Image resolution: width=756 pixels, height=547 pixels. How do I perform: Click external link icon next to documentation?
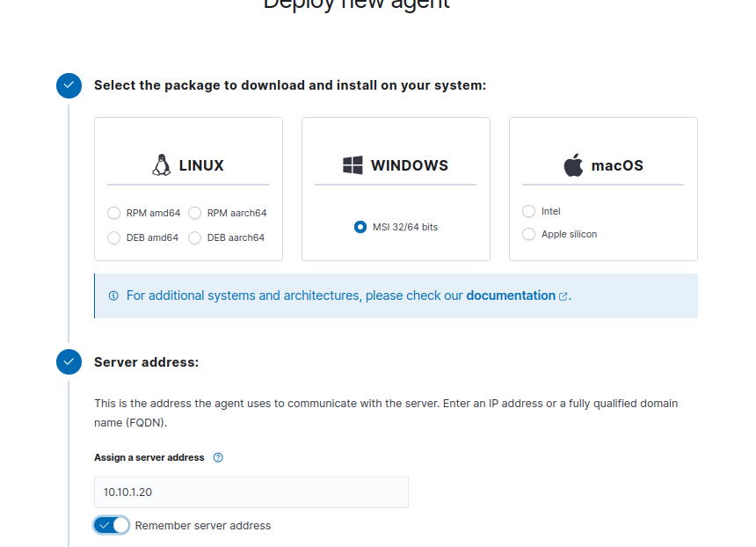(x=563, y=296)
